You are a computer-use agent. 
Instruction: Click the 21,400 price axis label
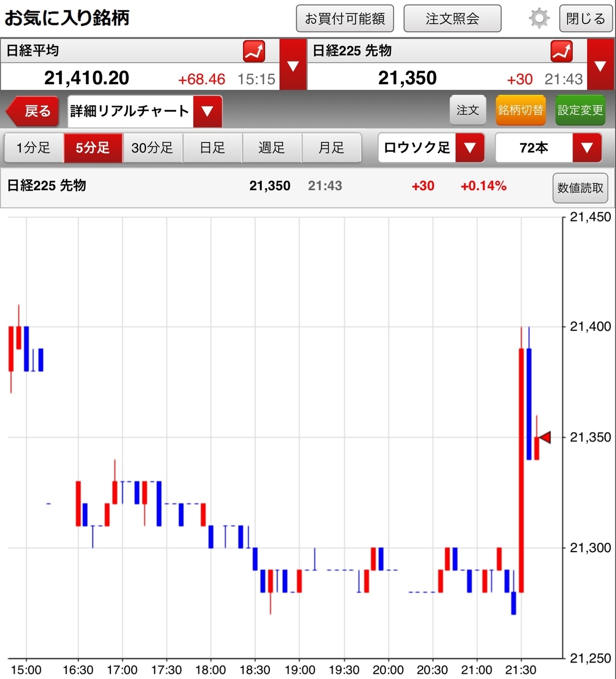coord(591,326)
